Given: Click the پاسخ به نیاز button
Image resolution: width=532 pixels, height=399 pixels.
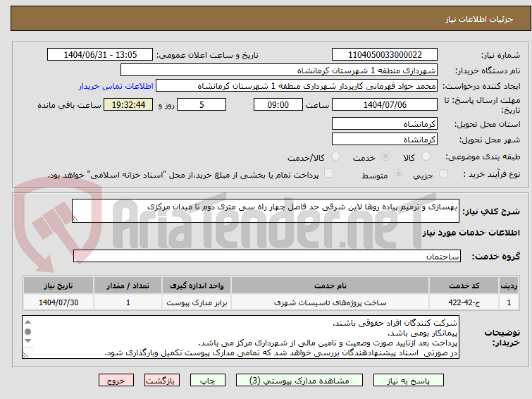Looking at the screenshot, I should point(408,381).
